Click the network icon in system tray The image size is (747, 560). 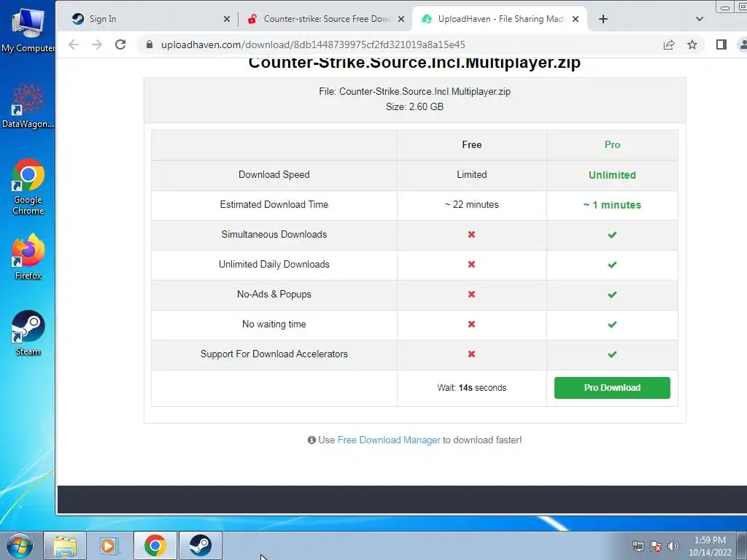click(x=638, y=546)
